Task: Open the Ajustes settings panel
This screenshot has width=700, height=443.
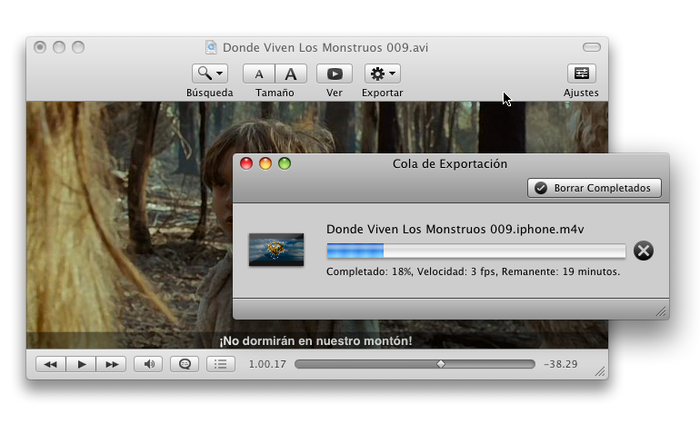Action: point(581,73)
